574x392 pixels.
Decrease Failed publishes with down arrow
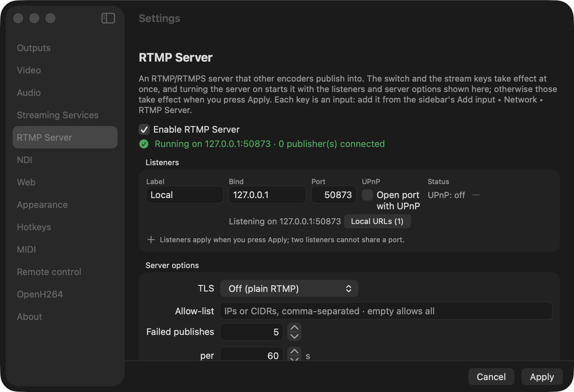point(295,336)
